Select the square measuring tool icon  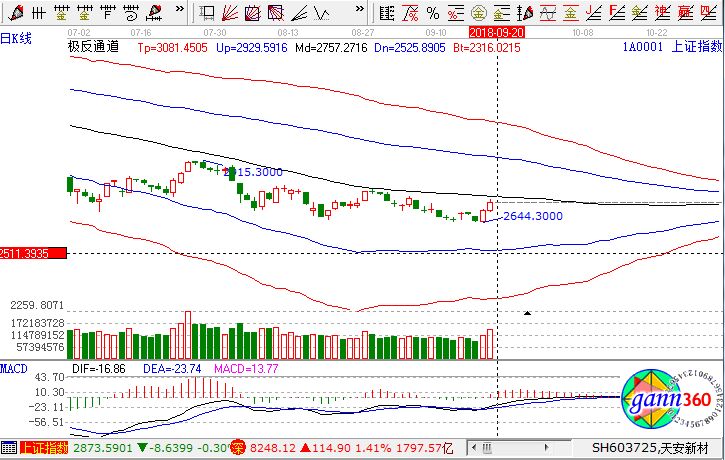[x=207, y=12]
